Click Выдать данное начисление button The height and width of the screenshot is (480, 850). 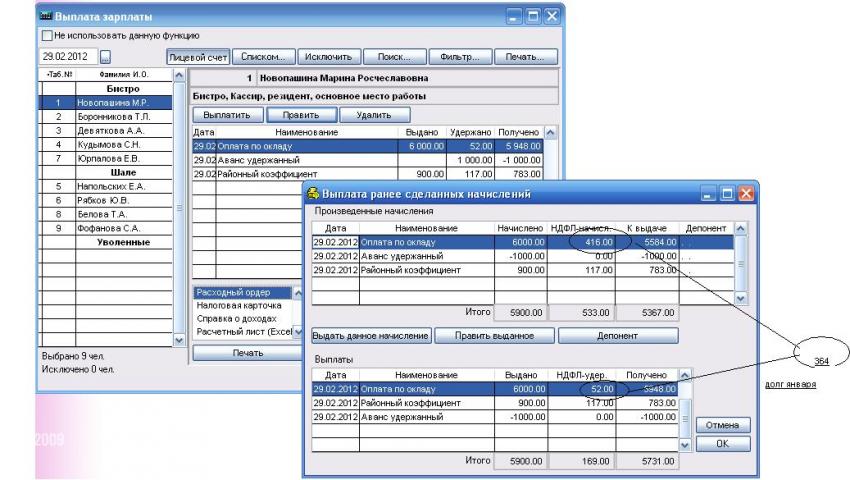click(x=372, y=335)
